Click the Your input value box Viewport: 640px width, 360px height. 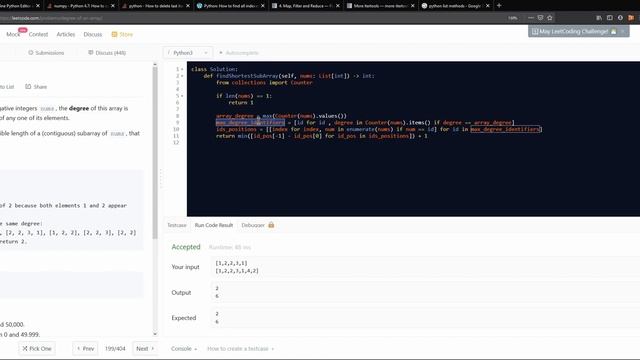tap(425, 267)
